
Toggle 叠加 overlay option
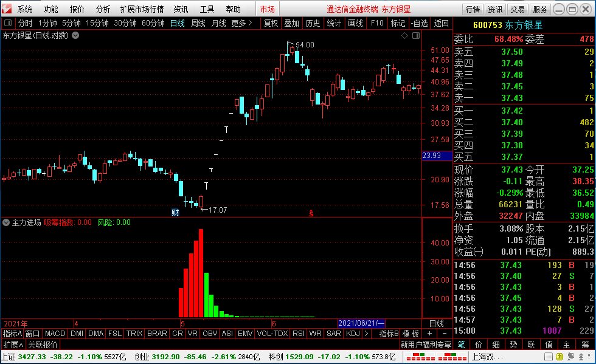pos(291,23)
